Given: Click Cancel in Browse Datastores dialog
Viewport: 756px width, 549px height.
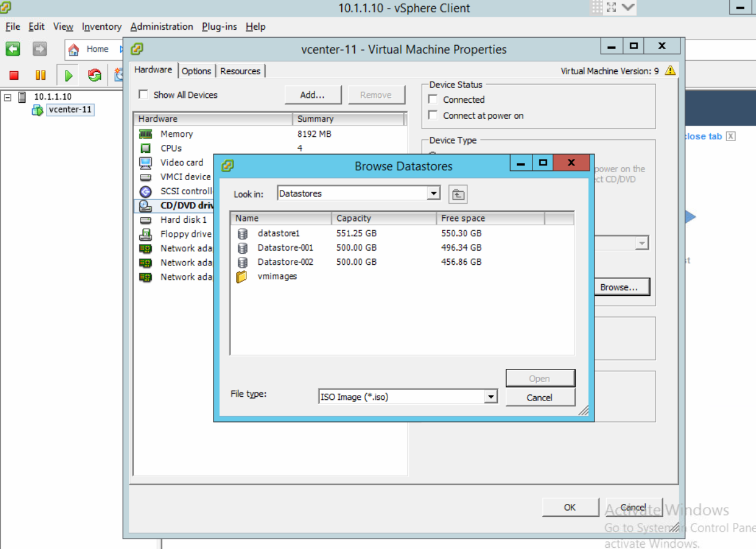Looking at the screenshot, I should click(540, 397).
